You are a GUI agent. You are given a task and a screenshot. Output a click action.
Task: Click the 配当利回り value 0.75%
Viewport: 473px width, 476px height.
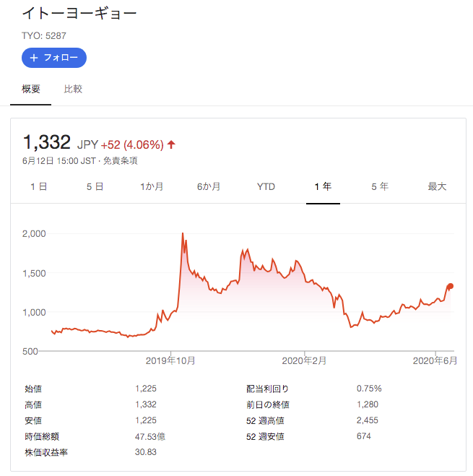(369, 389)
